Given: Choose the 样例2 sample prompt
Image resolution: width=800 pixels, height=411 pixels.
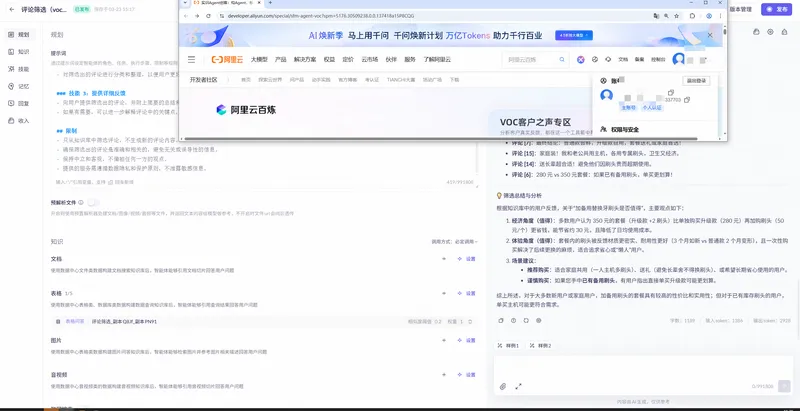Looking at the screenshot, I should 540,346.
